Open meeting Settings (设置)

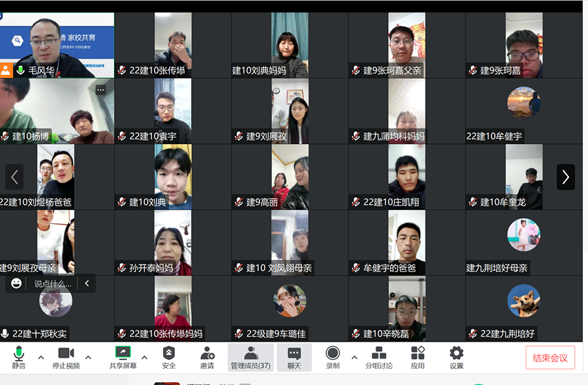(456, 356)
